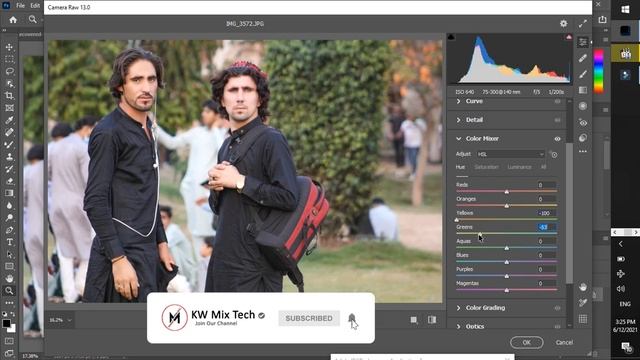Click the Magentas hue slider handle
Viewport: 640px width, 360px height.
[x=507, y=290]
